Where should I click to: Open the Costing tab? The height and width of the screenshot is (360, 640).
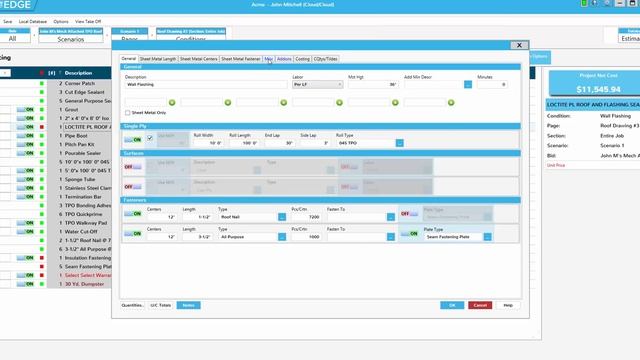[302, 59]
